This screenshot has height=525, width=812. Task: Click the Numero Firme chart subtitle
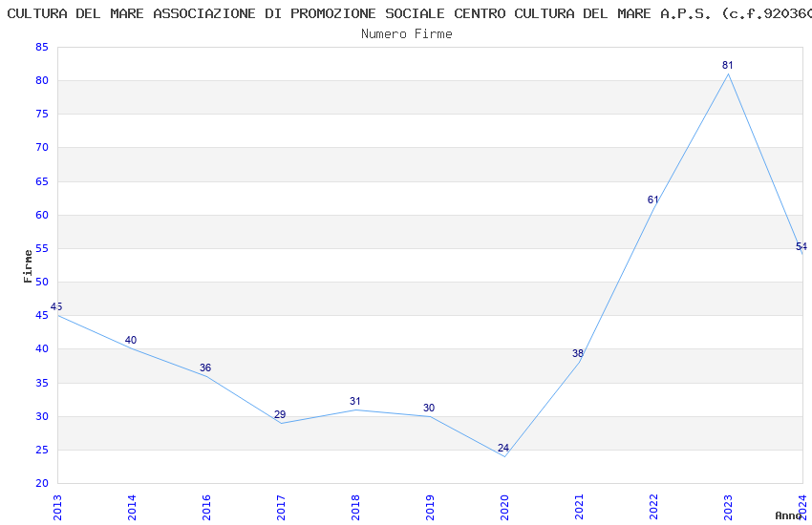coord(407,34)
